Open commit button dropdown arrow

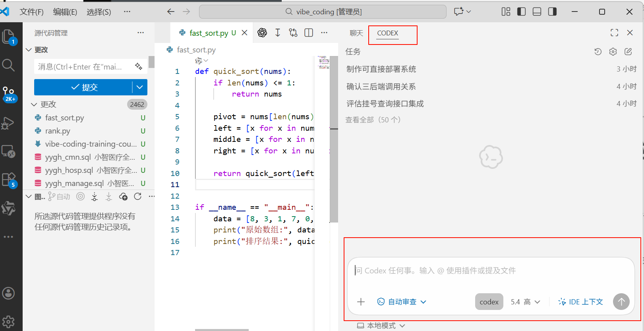pos(140,87)
